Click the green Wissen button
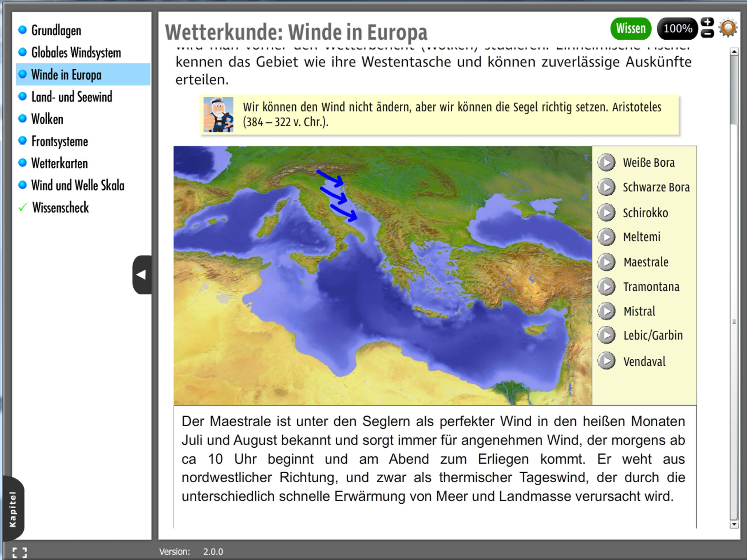Viewport: 747px width, 560px height. pos(631,28)
